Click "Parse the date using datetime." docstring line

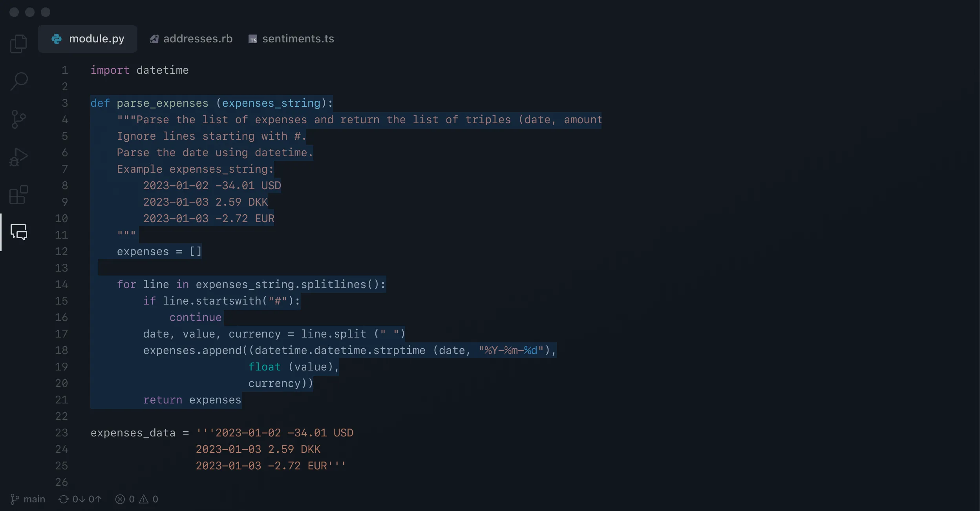click(215, 153)
